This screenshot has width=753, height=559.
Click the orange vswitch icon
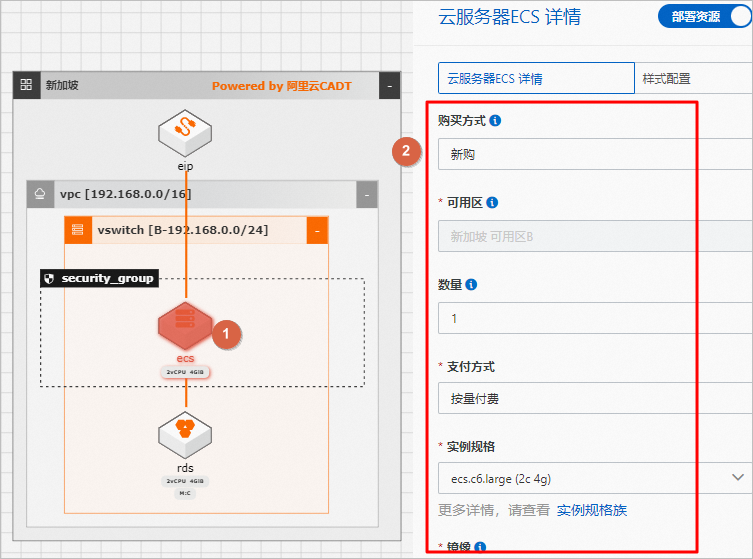[x=78, y=230]
